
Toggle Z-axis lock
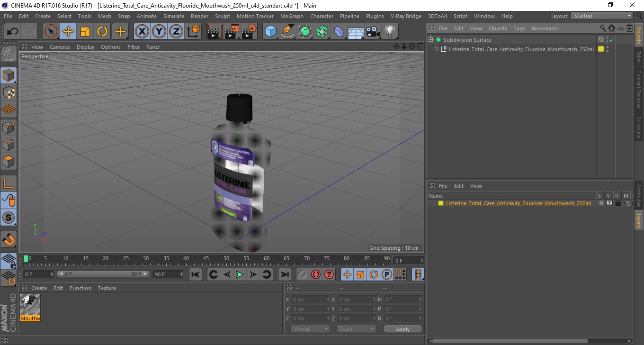click(x=176, y=32)
